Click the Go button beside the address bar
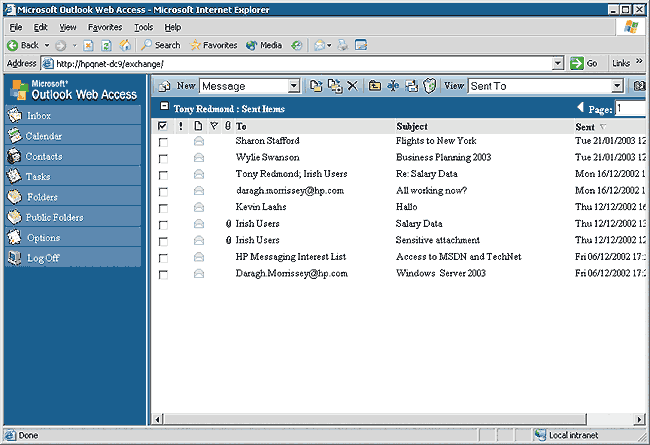Image resolution: width=650 pixels, height=445 pixels. click(x=584, y=63)
